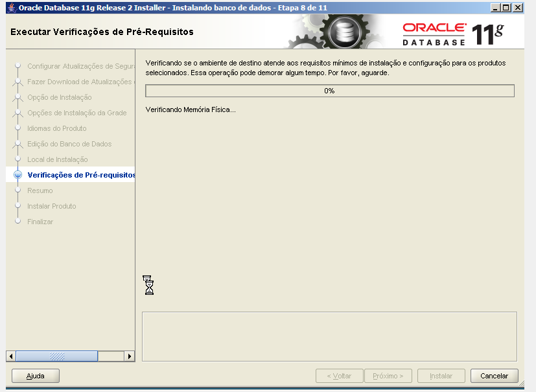
Task: Click the 0% progress bar
Action: (329, 91)
